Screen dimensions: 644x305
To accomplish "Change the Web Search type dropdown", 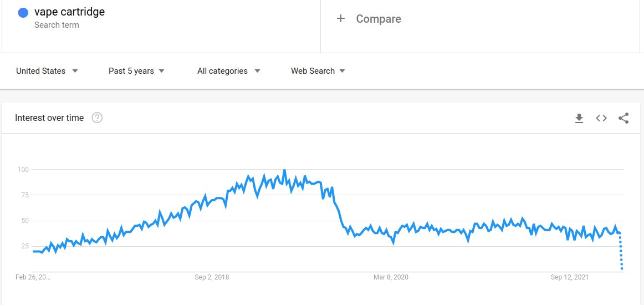I will pos(318,71).
